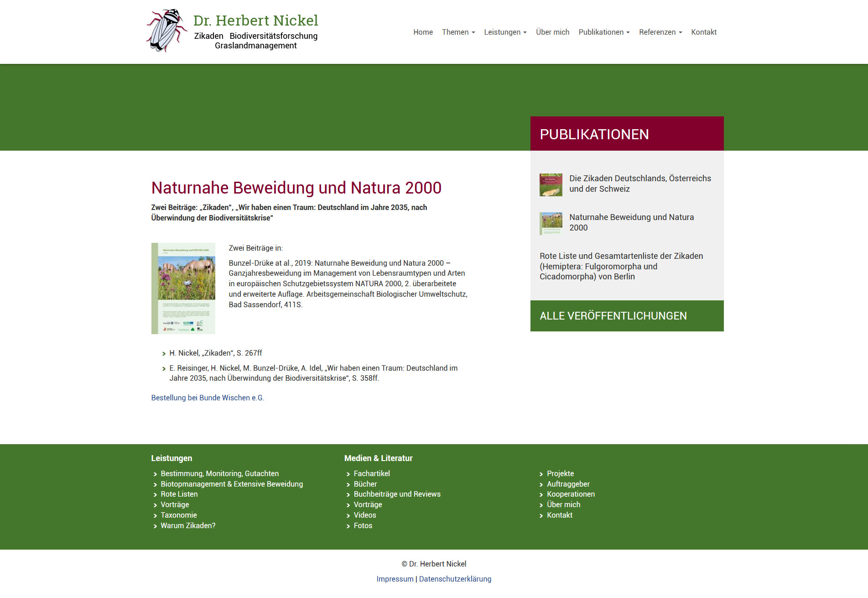Follow the Bestellung bei Bunde Wischen link
This screenshot has height=598, width=868.
pos(208,398)
